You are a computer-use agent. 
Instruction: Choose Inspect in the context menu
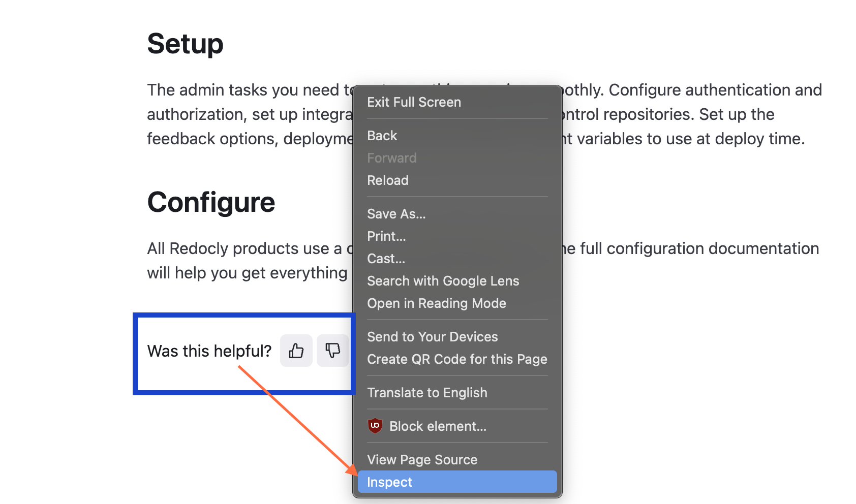pyautogui.click(x=457, y=482)
